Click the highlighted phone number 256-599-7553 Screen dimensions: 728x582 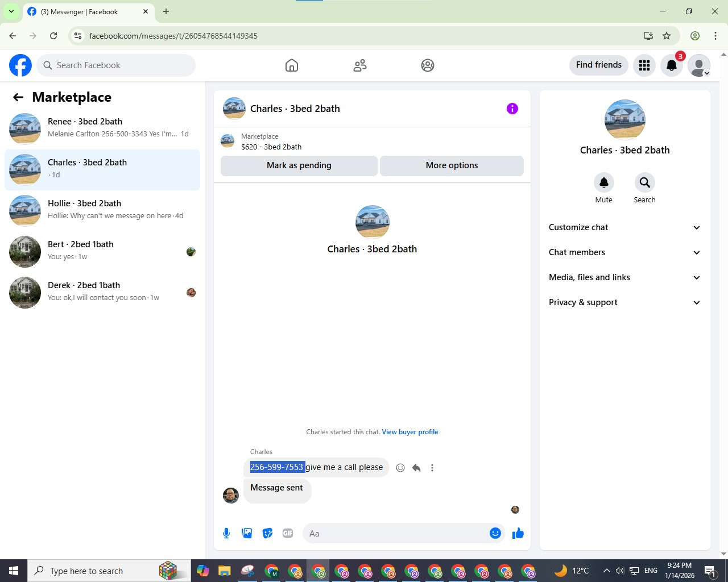click(x=277, y=467)
